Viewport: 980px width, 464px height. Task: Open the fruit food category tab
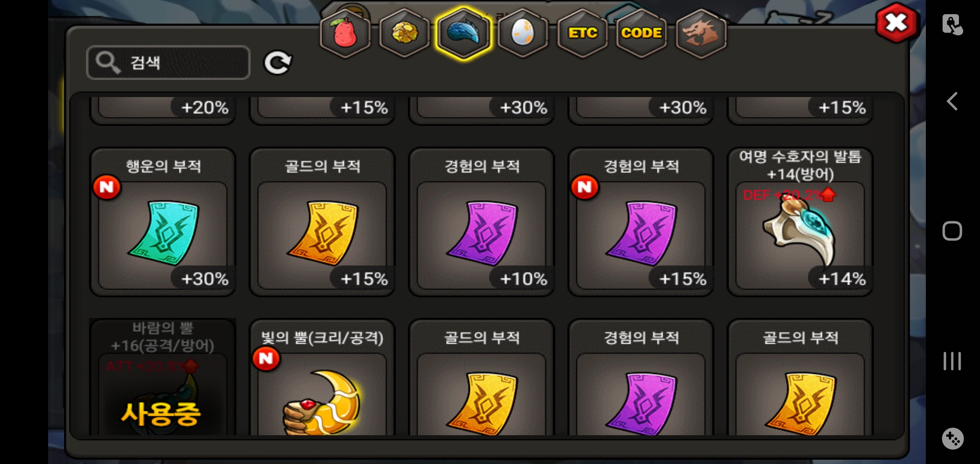345,33
